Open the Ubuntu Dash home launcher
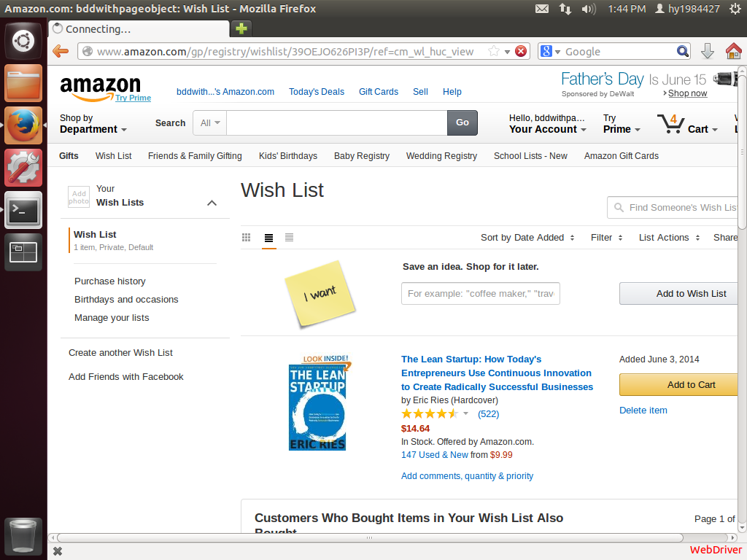The height and width of the screenshot is (560, 747). click(x=23, y=41)
